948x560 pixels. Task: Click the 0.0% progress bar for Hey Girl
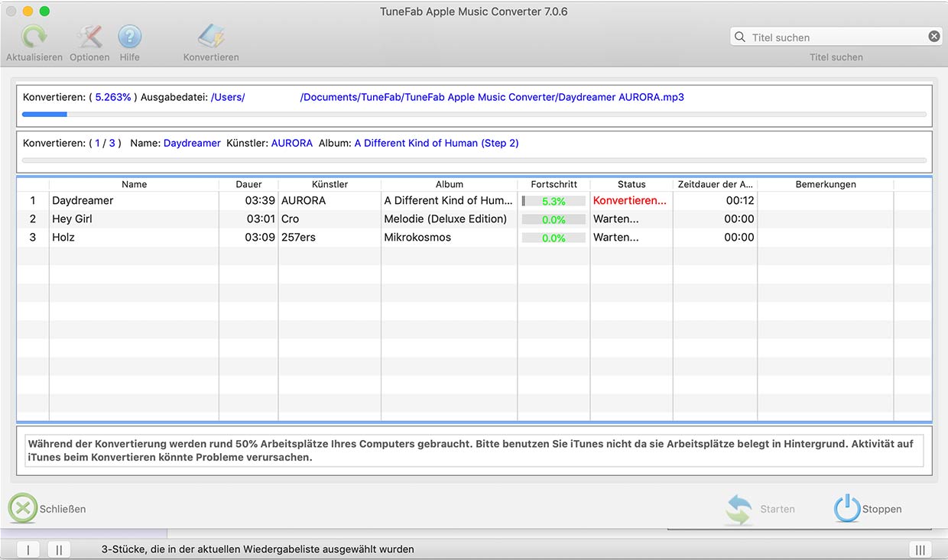click(x=554, y=219)
